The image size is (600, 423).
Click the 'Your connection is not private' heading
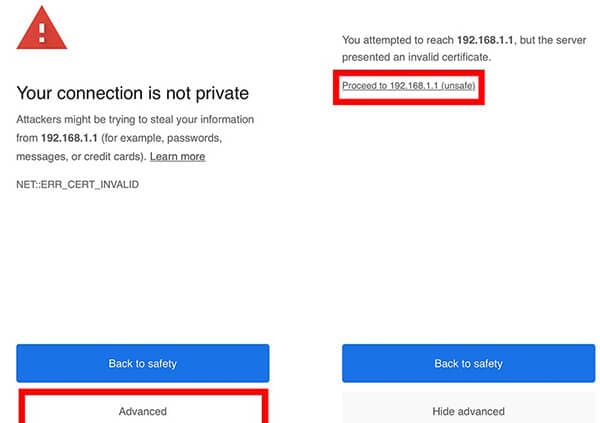132,93
